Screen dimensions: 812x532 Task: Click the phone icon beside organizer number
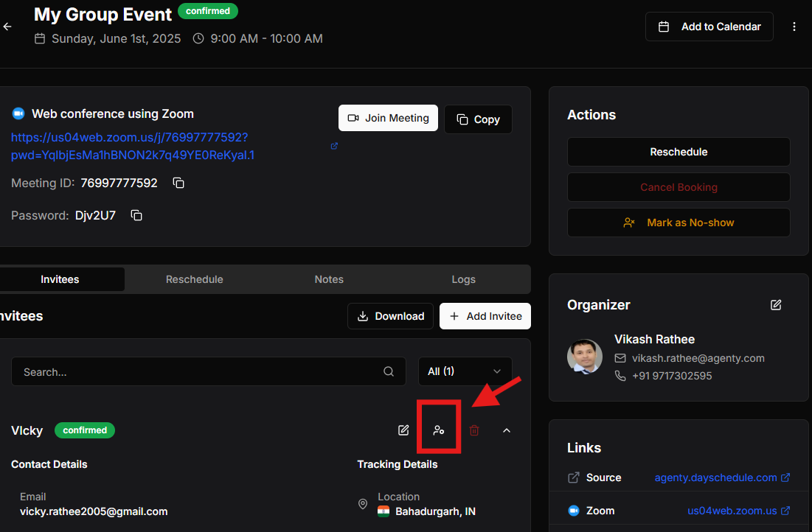620,376
